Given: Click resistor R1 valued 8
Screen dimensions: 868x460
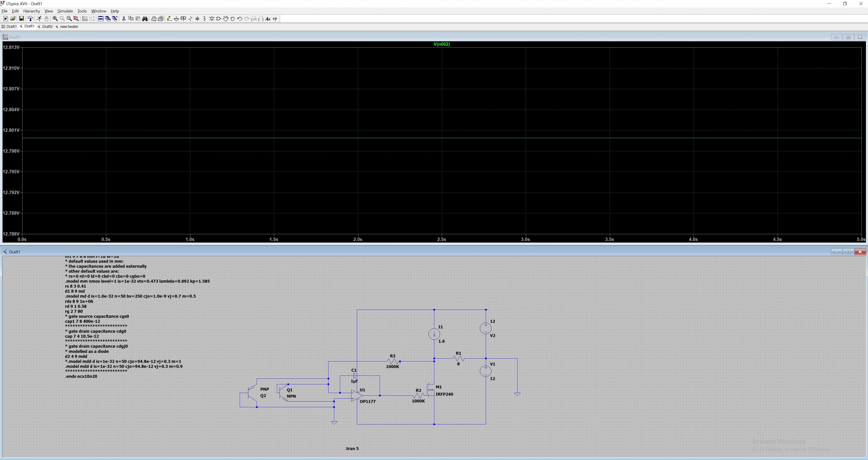Looking at the screenshot, I should tap(458, 358).
